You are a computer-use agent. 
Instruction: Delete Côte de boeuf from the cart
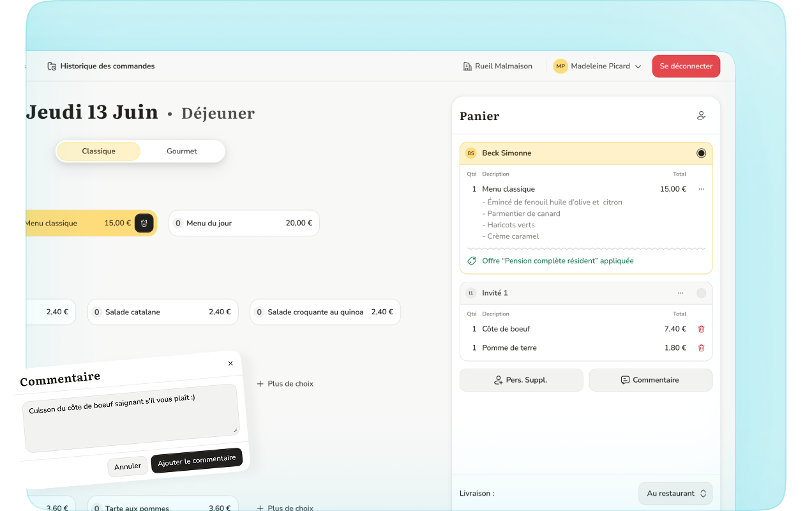point(701,329)
